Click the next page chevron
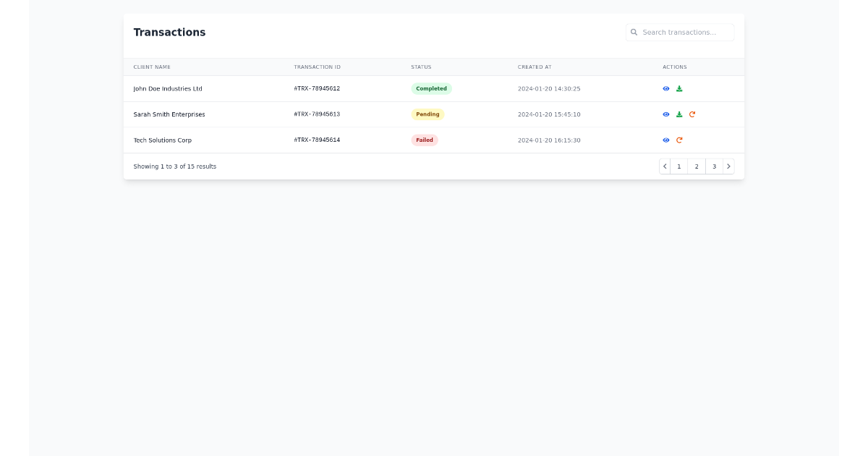The image size is (868, 456). 728,166
